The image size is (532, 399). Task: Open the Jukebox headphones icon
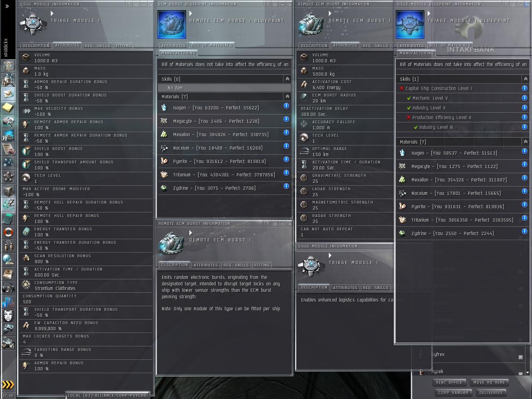[x=8, y=288]
